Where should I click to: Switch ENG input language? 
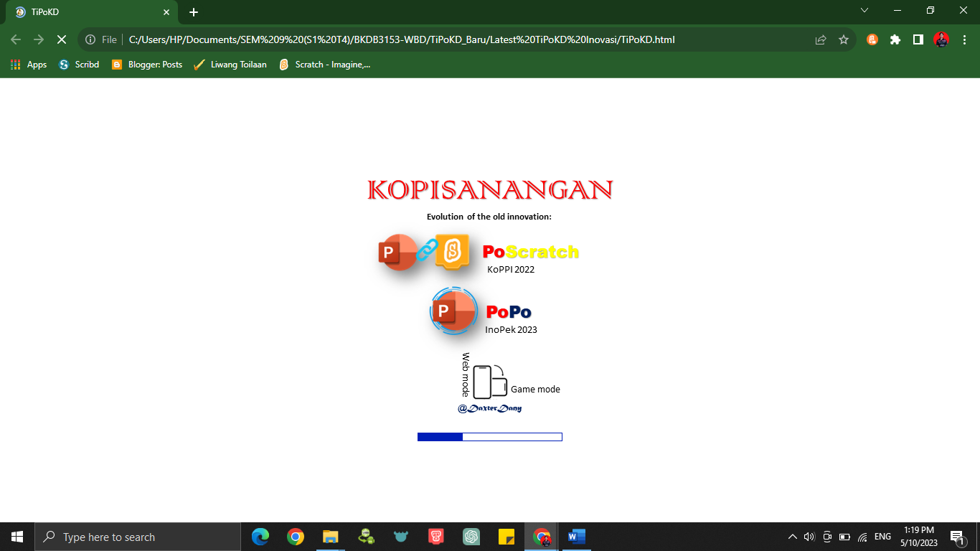[x=882, y=537]
